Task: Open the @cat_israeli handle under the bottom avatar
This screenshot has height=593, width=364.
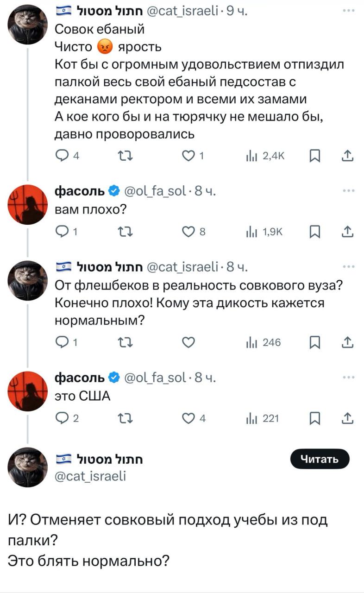Action: click(90, 476)
